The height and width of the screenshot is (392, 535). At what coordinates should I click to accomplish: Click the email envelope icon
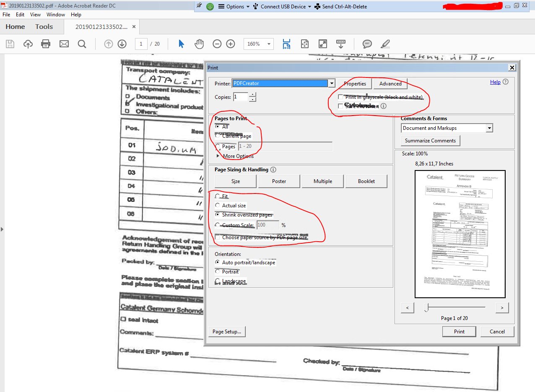[x=64, y=44]
